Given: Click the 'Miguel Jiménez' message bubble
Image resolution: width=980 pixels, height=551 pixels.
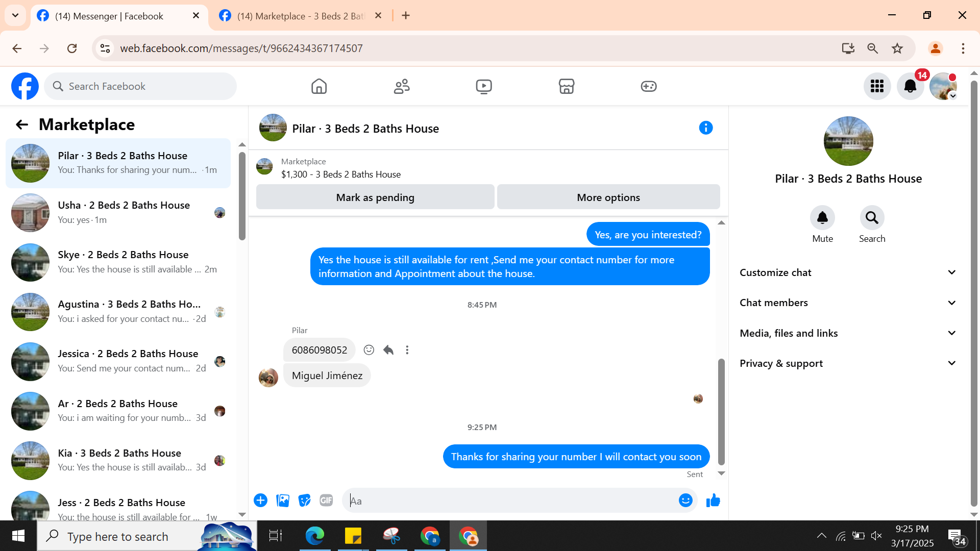Looking at the screenshot, I should click(x=327, y=375).
